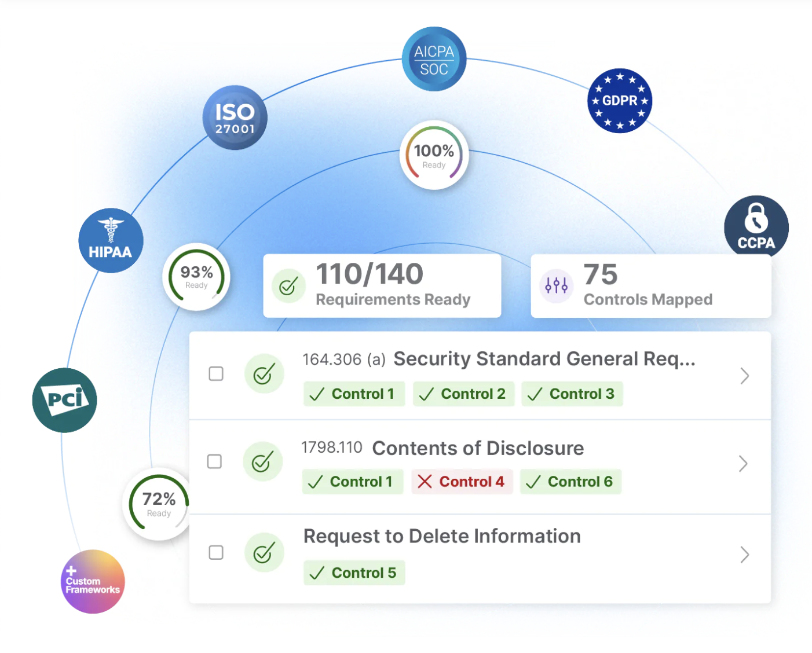Image resolution: width=812 pixels, height=653 pixels.
Task: Select the AICPA SOC framework icon
Action: pyautogui.click(x=434, y=59)
